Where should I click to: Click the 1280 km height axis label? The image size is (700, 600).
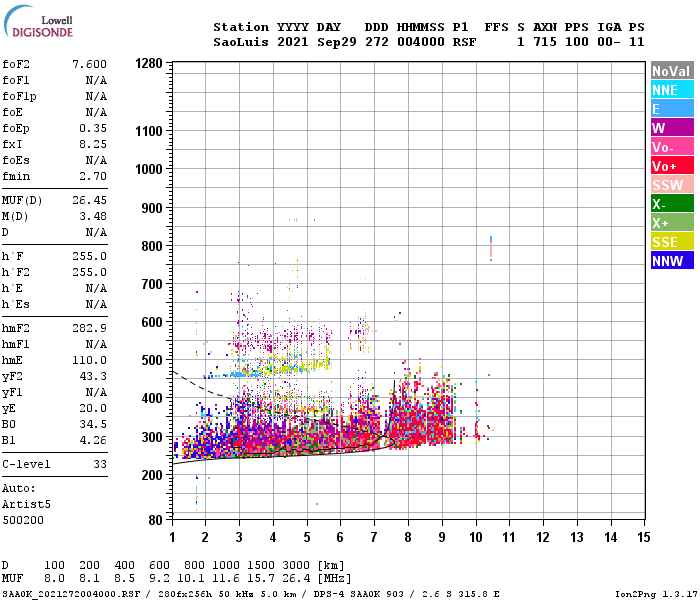[149, 63]
